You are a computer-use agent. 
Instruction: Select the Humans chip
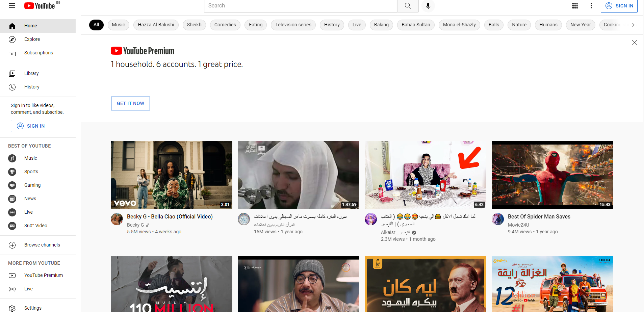pyautogui.click(x=548, y=25)
